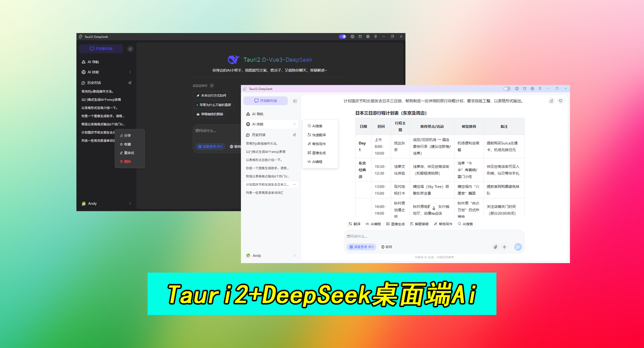Choose 删除 from the context menu
Image resolution: width=644 pixels, height=348 pixels.
coord(130,162)
